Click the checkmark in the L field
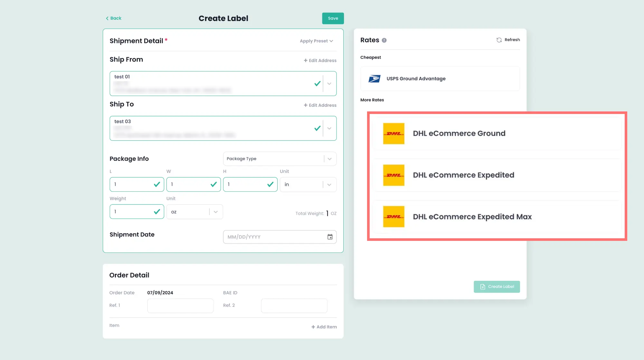The image size is (644, 360). click(x=157, y=184)
